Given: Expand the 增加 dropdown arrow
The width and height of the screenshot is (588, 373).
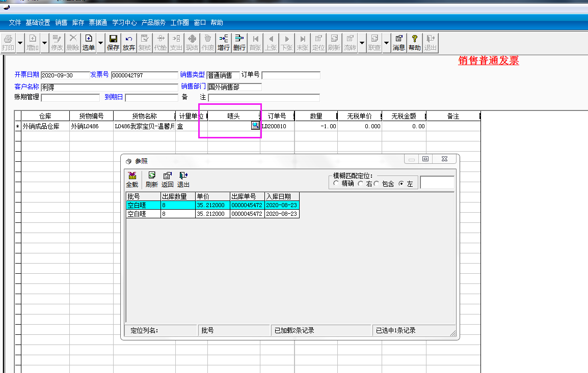Looking at the screenshot, I should click(45, 43).
